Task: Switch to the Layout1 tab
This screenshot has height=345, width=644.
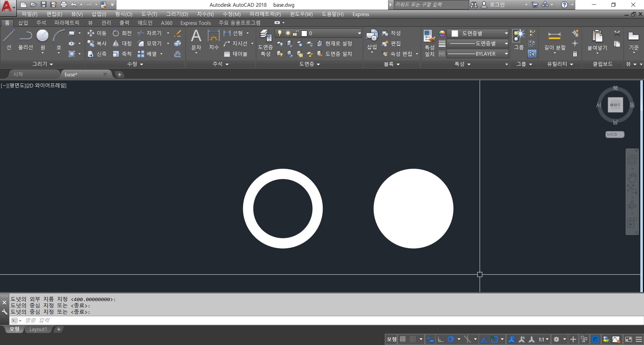Action: click(x=38, y=329)
